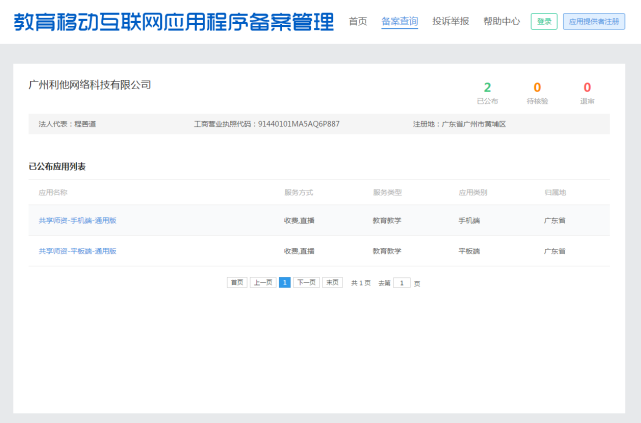Screen dimensions: 641x423
Task: Open 帮助中心 from top navigation
Action: (x=502, y=21)
